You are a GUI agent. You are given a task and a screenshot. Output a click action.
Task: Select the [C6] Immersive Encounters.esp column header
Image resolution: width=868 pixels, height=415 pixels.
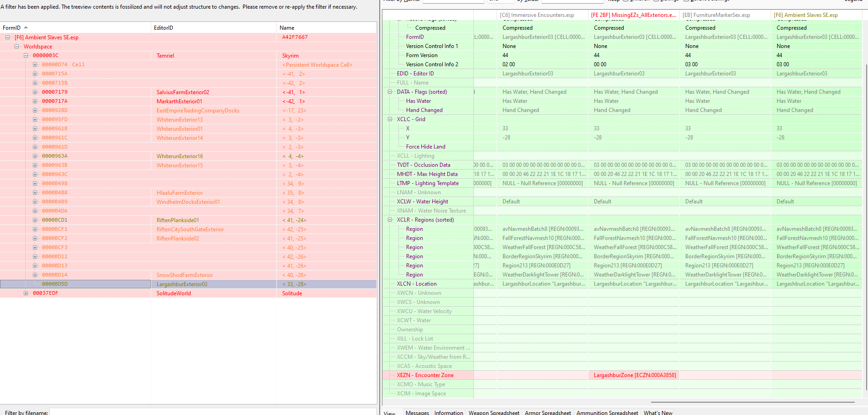(542, 15)
